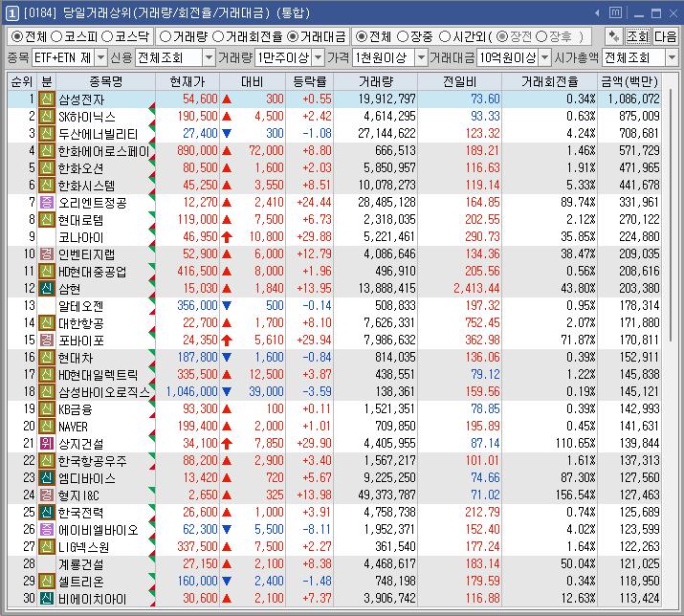
Task: Click the 신 badge next to 삼성전자
Action: point(47,99)
